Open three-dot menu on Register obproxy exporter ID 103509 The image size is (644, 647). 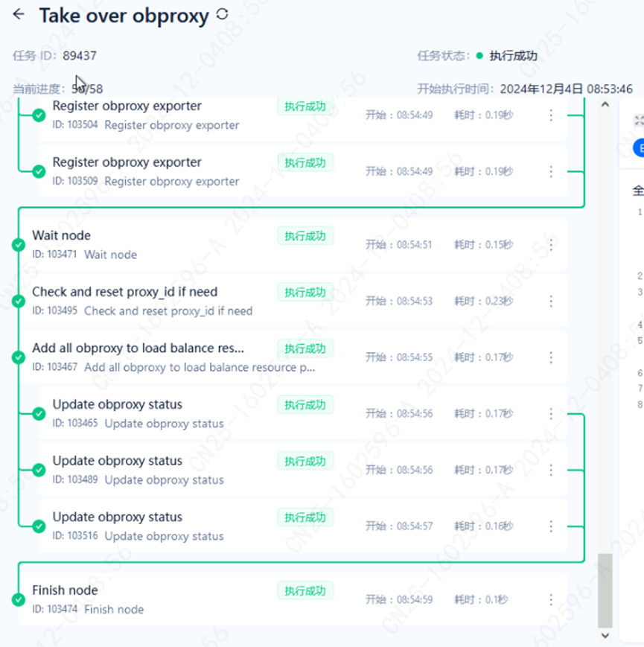coord(551,171)
